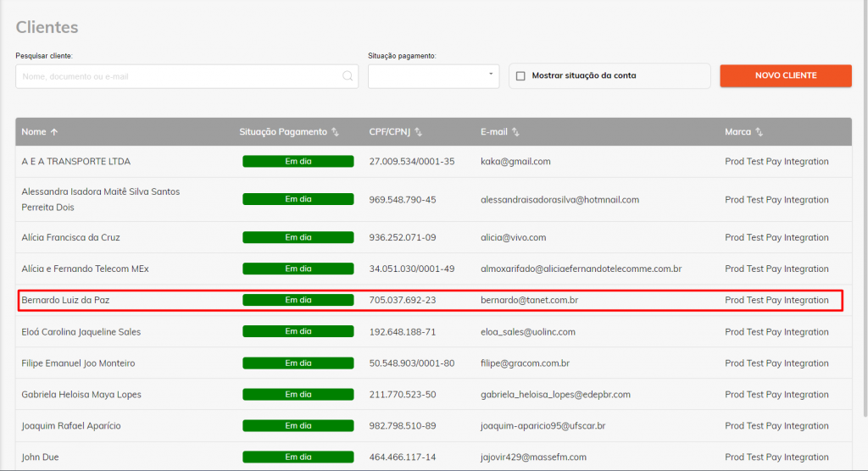Enable Mostrar situação da conta checkbox
The width and height of the screenshot is (868, 471).
520,76
